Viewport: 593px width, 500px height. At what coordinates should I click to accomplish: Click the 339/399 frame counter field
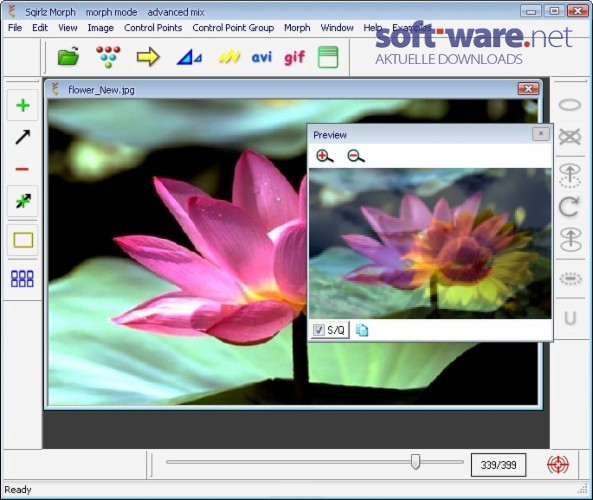(498, 465)
